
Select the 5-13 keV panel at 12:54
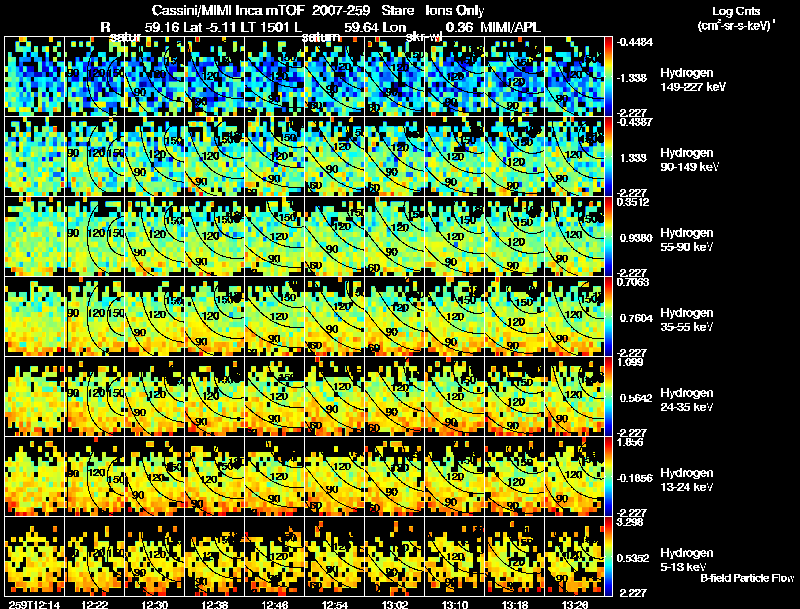tap(335, 556)
